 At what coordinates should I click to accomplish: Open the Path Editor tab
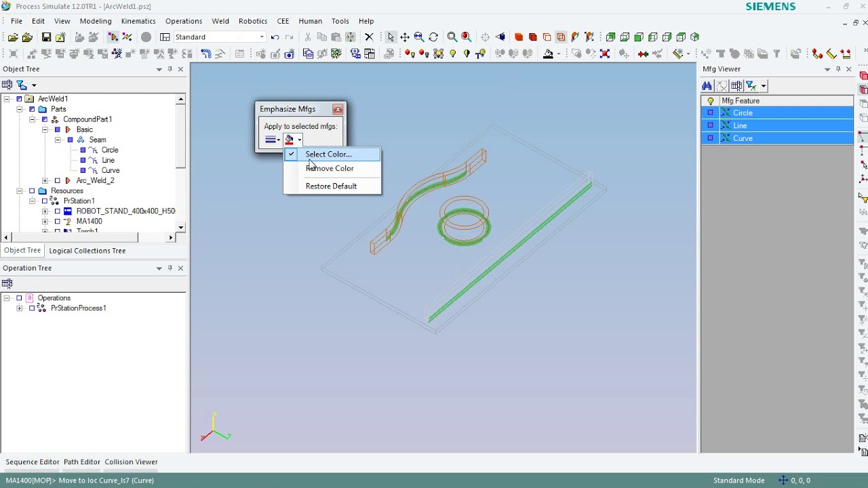(82, 462)
